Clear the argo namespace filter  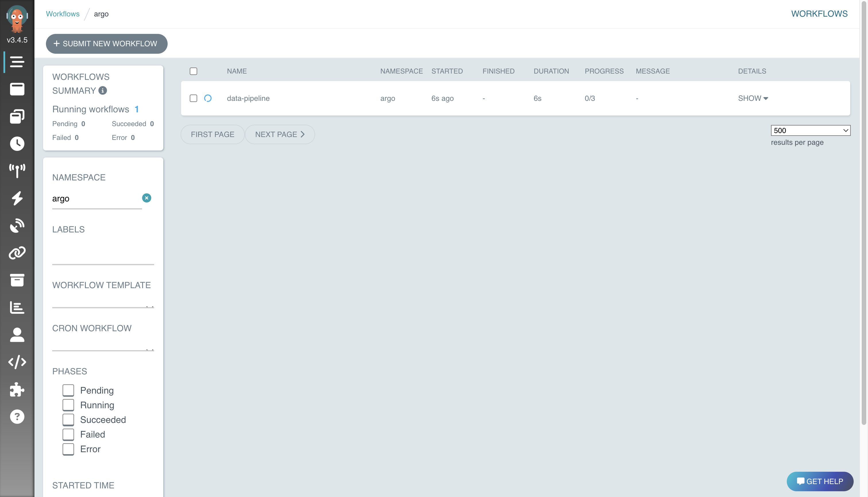click(x=147, y=198)
